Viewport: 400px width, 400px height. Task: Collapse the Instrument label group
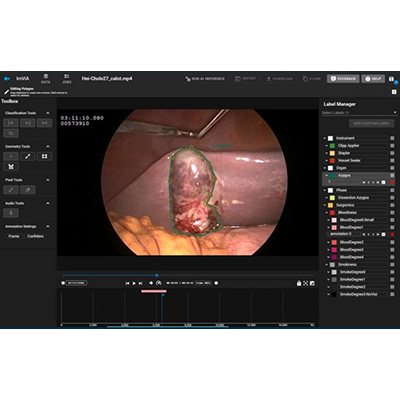(x=325, y=138)
